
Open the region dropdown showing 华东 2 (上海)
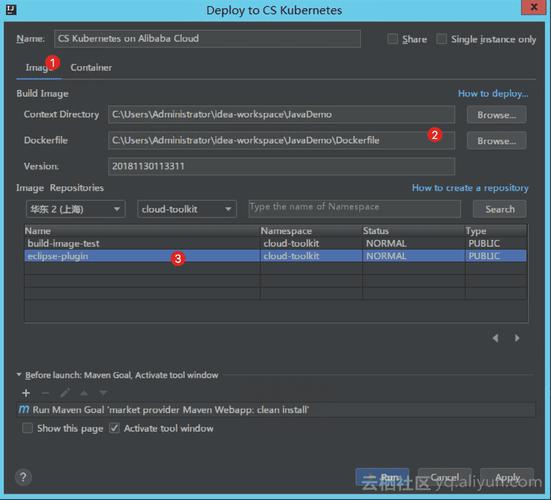pos(75,209)
